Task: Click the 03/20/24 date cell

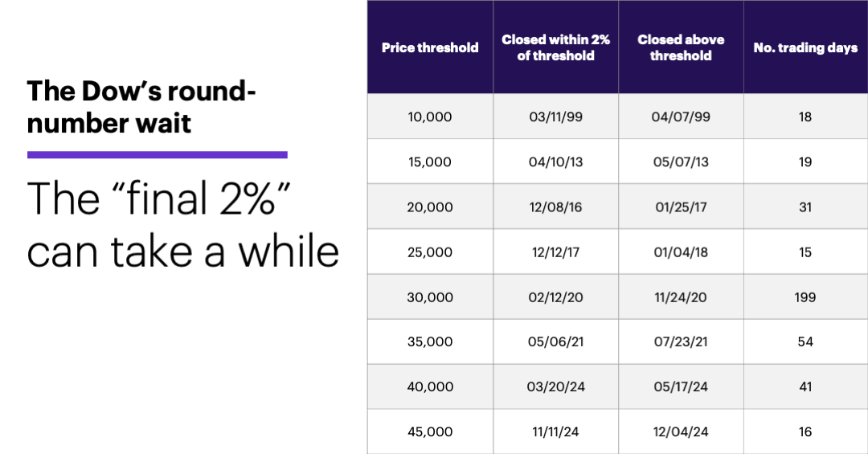Action: pos(555,387)
